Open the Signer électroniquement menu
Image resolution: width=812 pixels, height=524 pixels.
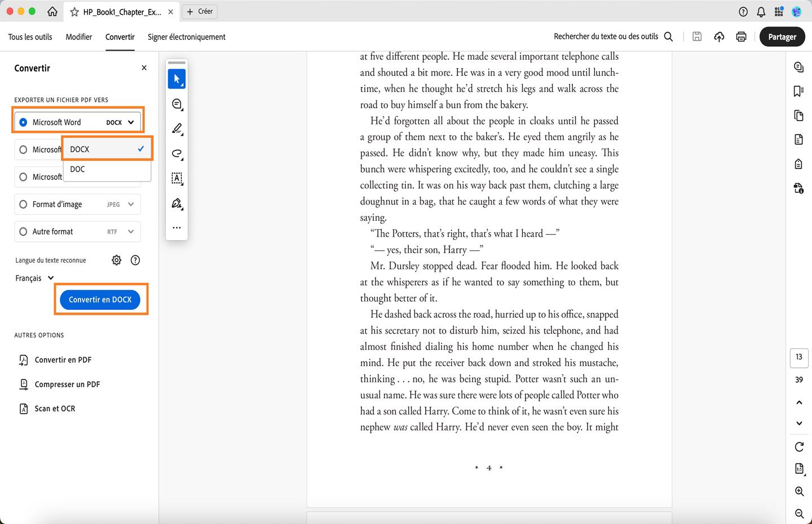[x=186, y=37]
